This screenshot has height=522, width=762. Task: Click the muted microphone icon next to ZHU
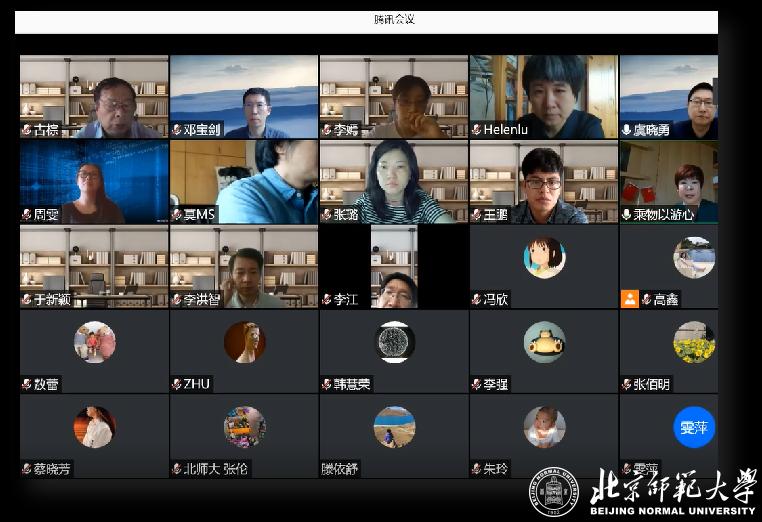pos(176,384)
